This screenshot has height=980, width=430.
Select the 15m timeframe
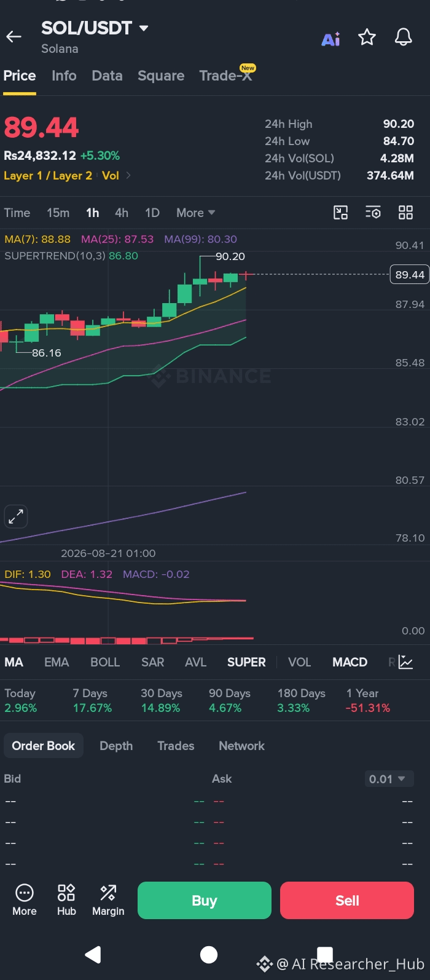pos(58,213)
